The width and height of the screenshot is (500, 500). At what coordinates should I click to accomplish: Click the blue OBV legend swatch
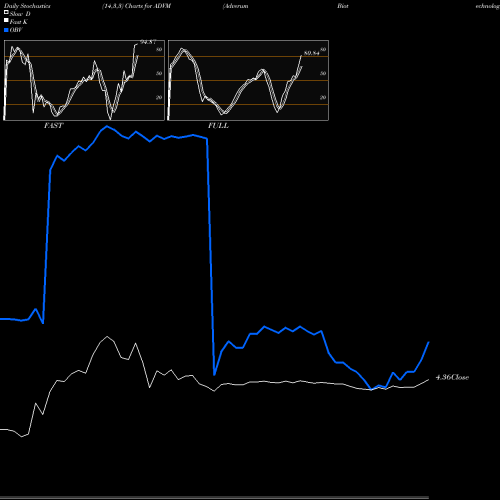point(6,30)
